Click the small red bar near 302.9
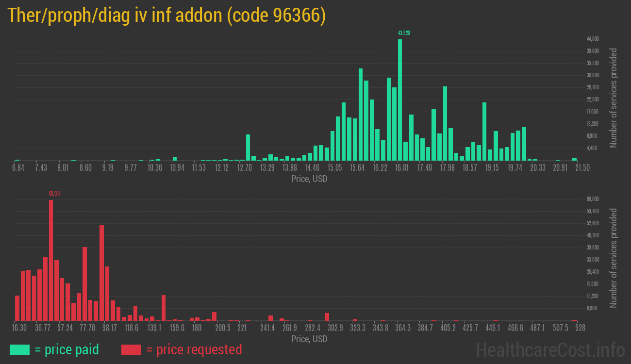631x364 pixels. click(327, 317)
